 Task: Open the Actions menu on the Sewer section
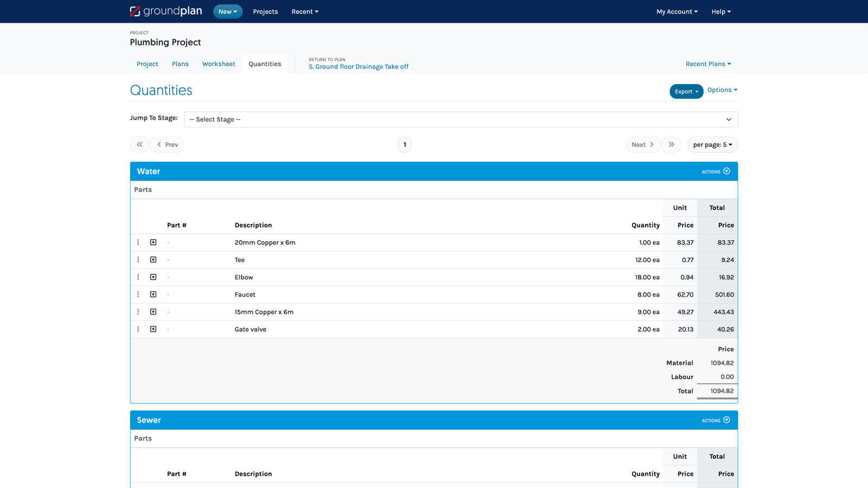(715, 420)
